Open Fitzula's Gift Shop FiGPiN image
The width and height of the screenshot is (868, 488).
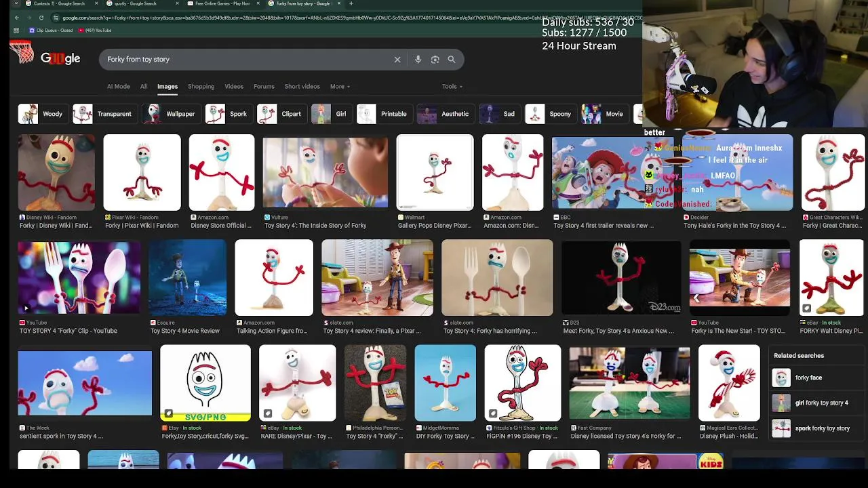(523, 383)
